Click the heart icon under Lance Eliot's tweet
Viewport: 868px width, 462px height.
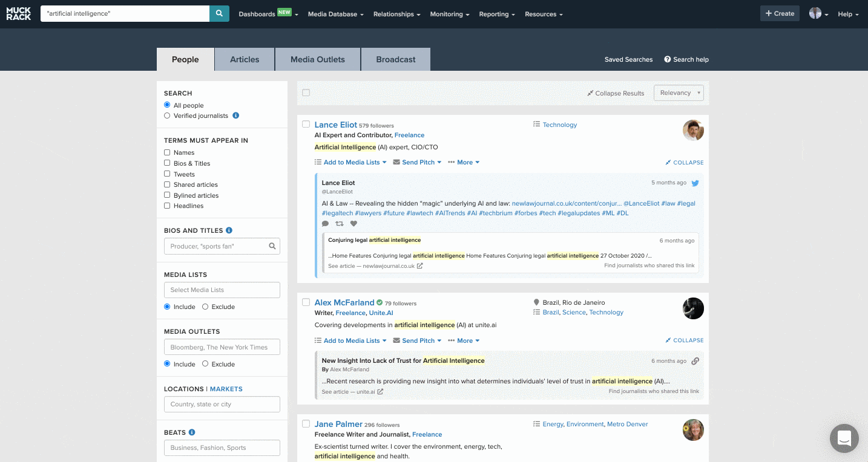tap(354, 224)
